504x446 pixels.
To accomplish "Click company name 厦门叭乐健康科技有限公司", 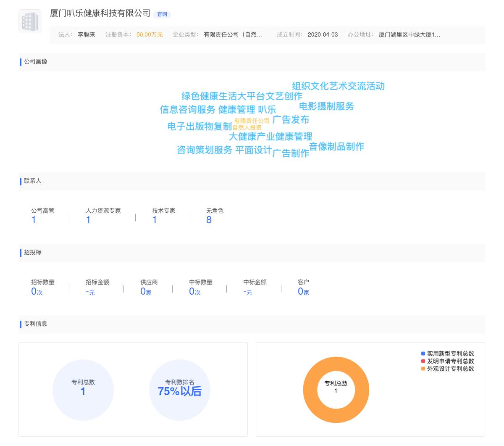I will coord(100,13).
